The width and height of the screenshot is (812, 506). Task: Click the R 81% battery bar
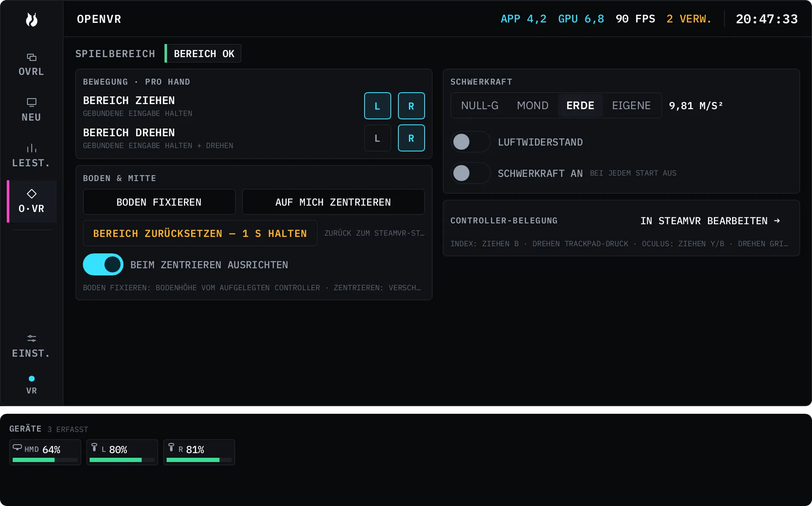199,459
